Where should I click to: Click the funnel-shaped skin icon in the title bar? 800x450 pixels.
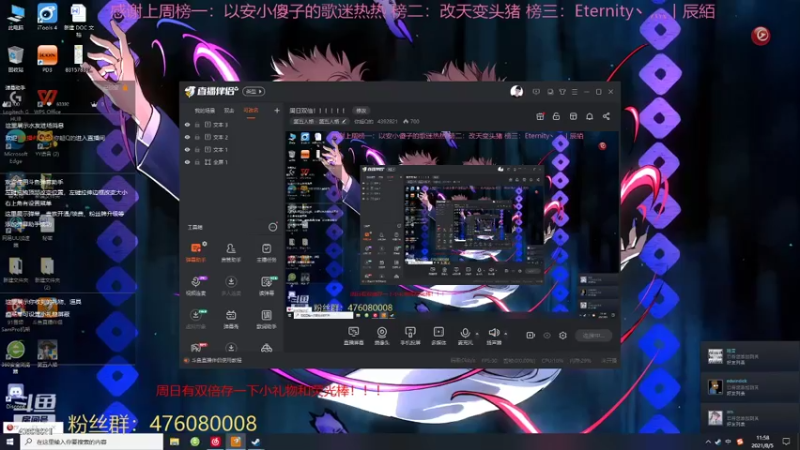[562, 92]
